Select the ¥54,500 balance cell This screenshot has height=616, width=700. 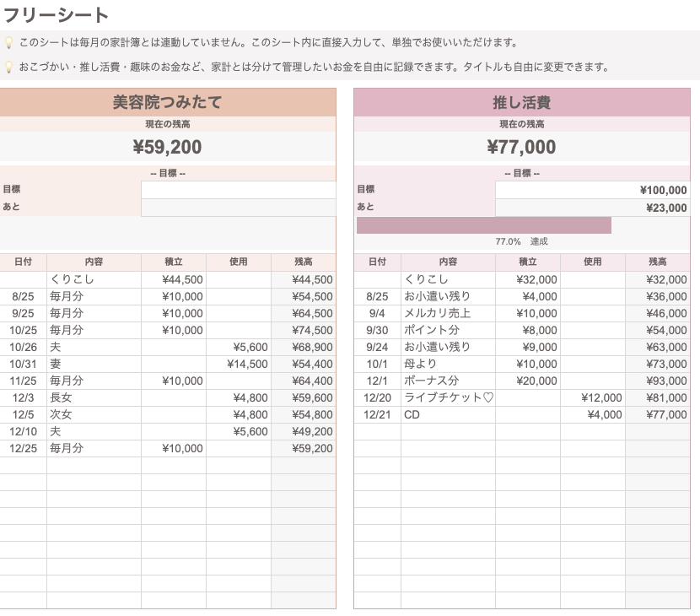coord(304,297)
